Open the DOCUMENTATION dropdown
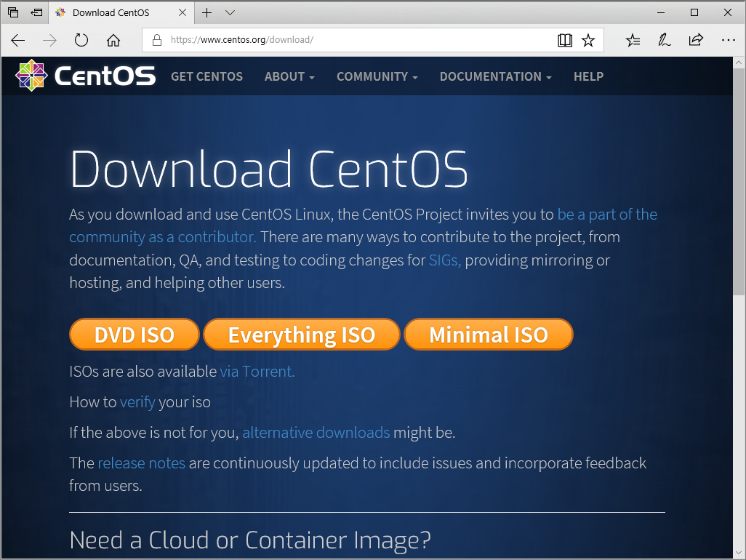This screenshot has width=746, height=560. (x=495, y=76)
